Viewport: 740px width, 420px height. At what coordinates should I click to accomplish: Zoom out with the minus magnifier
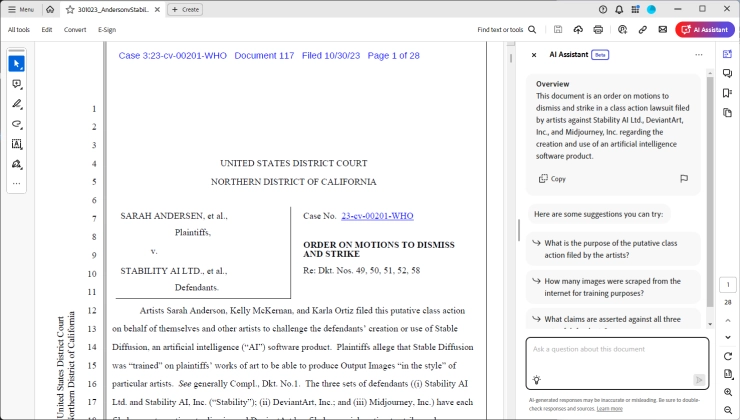coord(728,410)
